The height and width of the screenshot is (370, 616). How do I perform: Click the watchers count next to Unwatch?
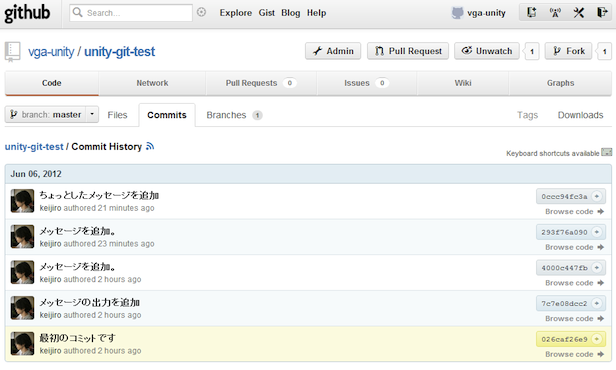point(532,51)
